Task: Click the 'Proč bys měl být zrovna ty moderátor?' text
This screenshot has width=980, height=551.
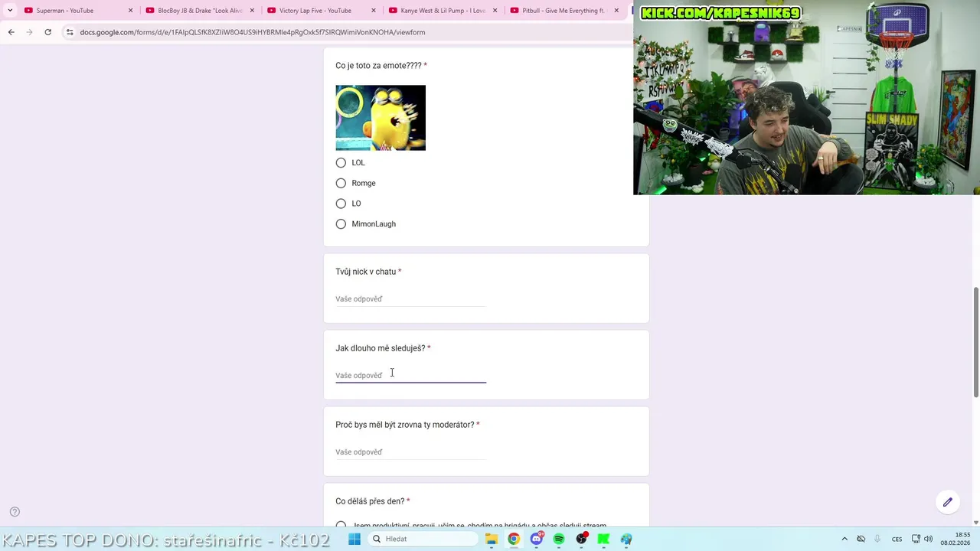Action: click(404, 425)
